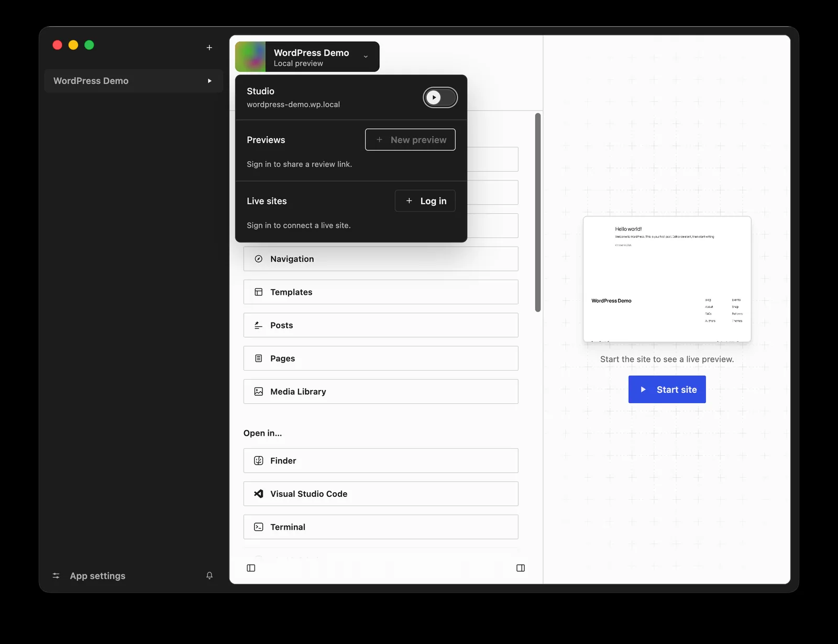Toggle the left sidebar panel icon

tap(251, 568)
